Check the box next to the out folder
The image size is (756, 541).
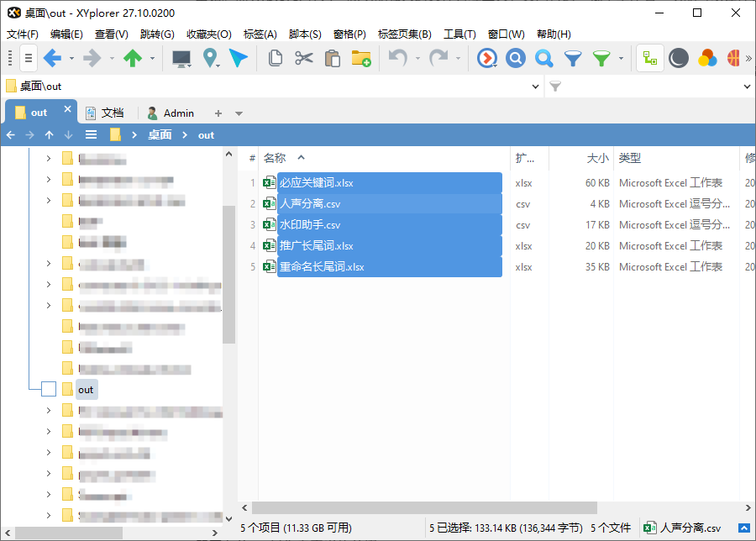[49, 388]
